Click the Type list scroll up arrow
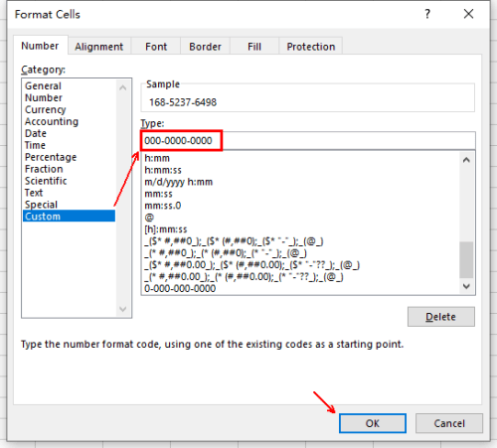 466,160
